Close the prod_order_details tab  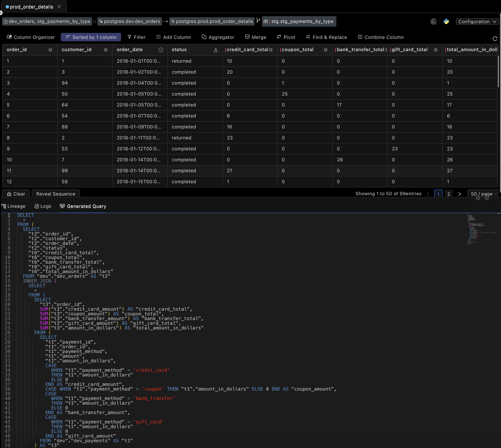pos(59,7)
